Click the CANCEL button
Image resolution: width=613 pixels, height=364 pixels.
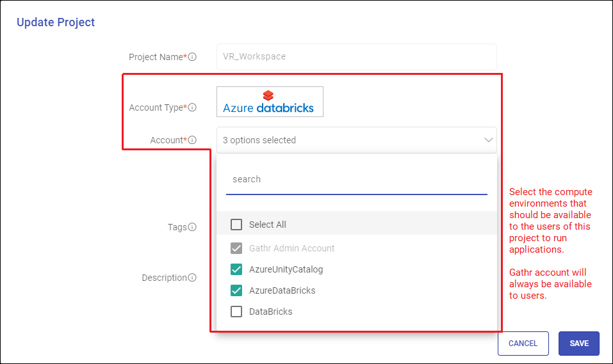523,344
